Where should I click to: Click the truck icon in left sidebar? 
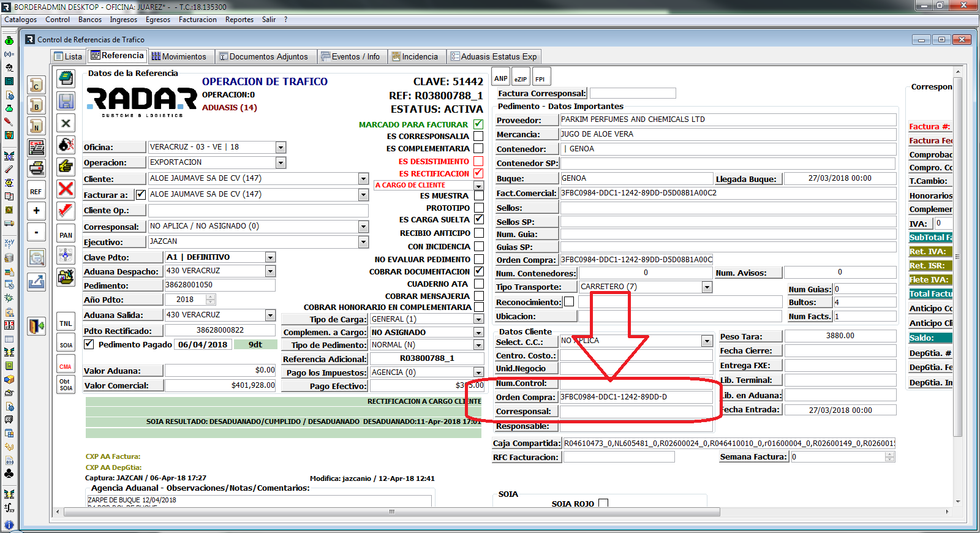[9, 224]
